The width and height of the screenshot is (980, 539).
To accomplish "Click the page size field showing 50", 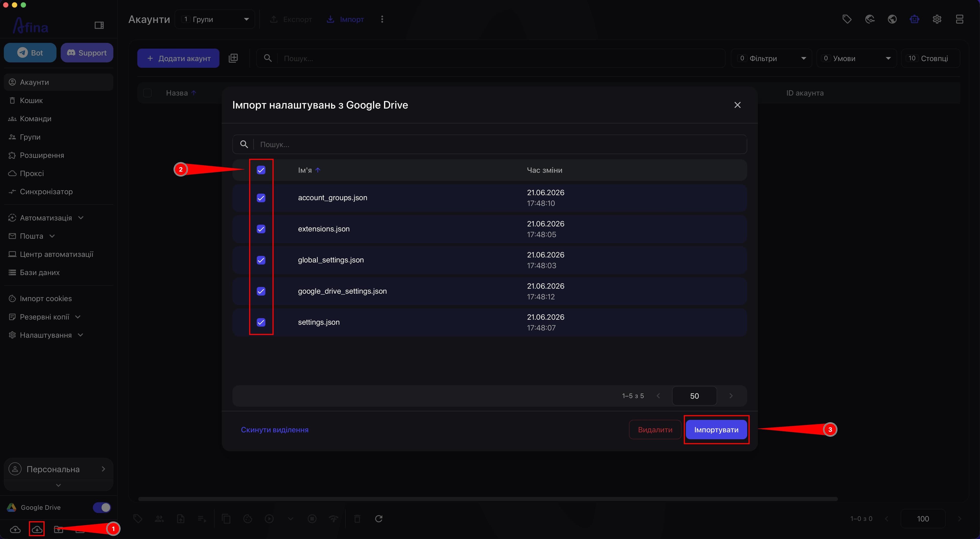I will [694, 396].
